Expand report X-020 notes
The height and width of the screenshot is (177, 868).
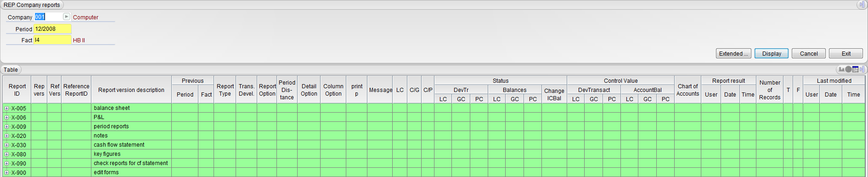click(x=7, y=136)
